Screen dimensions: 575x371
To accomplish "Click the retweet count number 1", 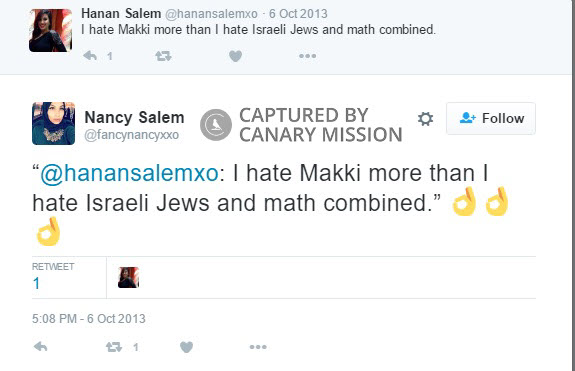I will (36, 283).
